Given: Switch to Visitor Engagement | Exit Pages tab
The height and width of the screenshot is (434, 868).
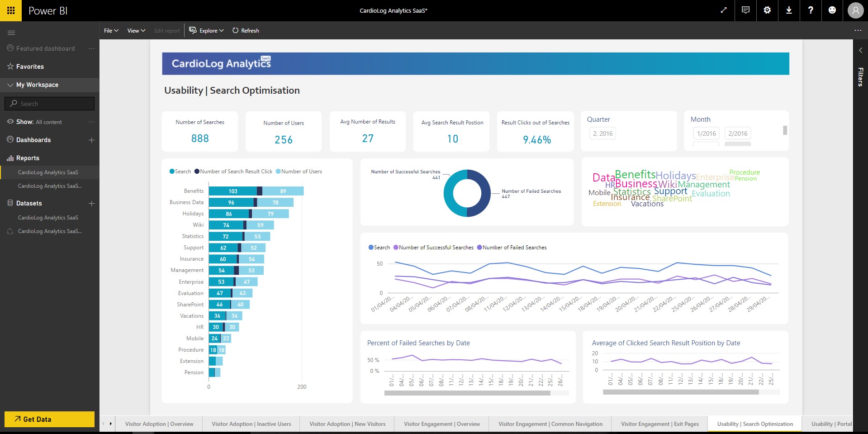Looking at the screenshot, I should click(660, 424).
